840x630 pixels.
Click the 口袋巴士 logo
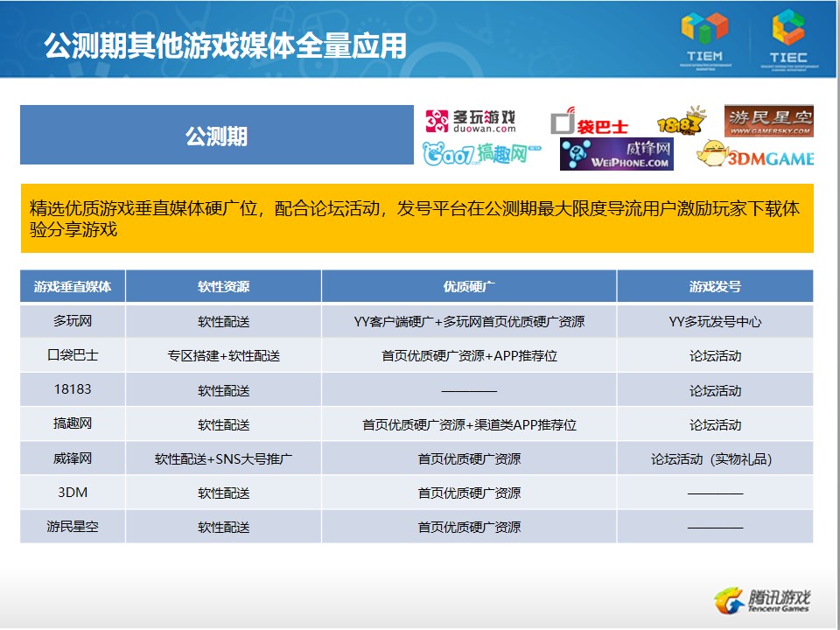click(x=589, y=121)
